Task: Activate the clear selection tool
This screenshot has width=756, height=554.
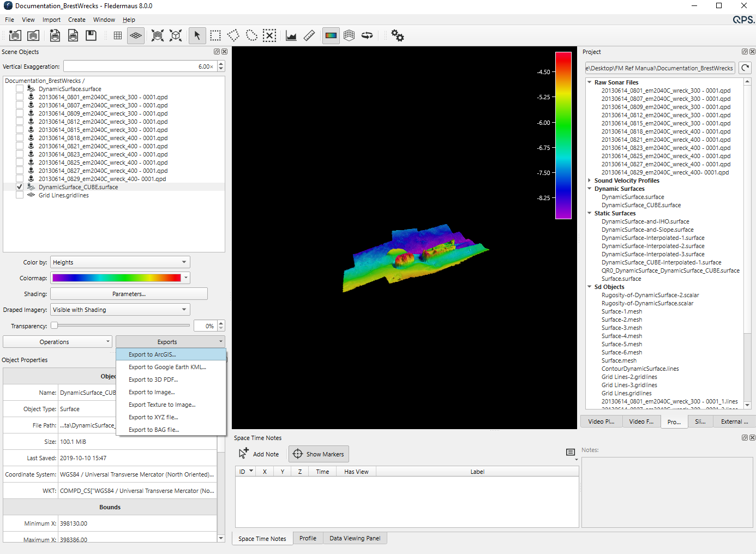Action: (x=269, y=36)
